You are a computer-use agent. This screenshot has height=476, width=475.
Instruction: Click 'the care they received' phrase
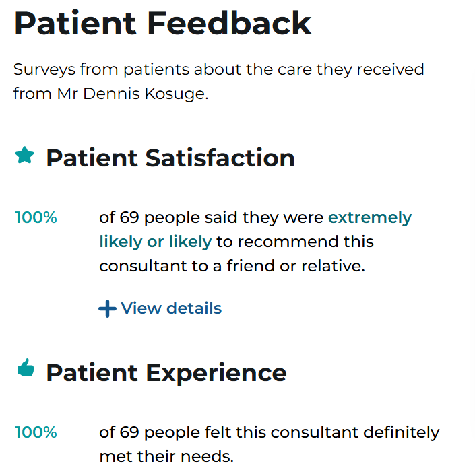(x=335, y=69)
